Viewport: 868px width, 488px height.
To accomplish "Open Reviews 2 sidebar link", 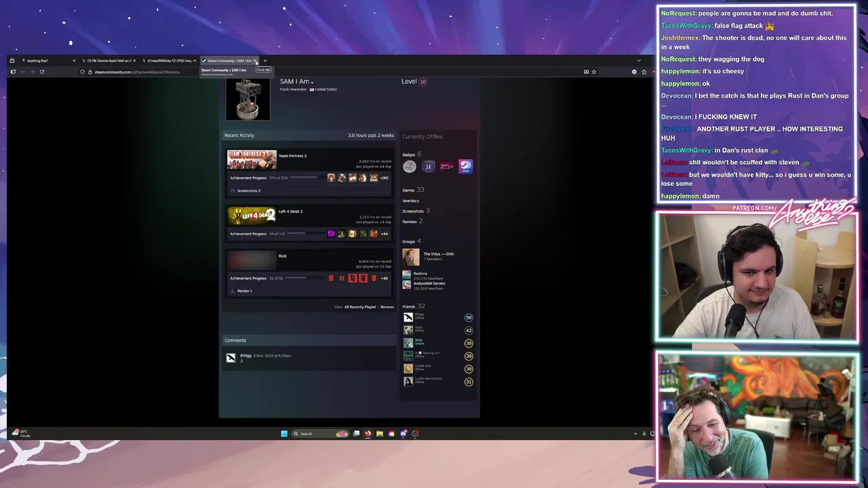I will 412,222.
